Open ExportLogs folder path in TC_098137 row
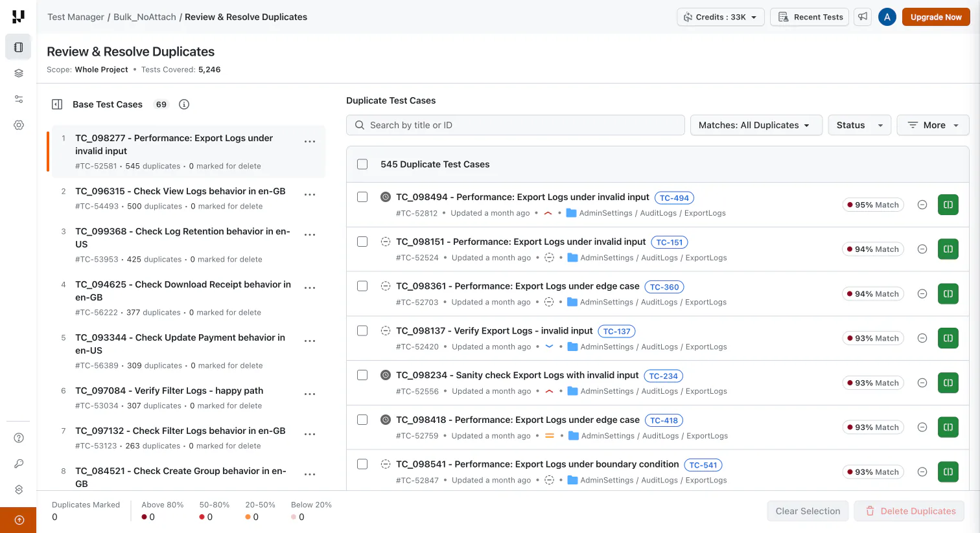The height and width of the screenshot is (533, 980). click(x=706, y=346)
